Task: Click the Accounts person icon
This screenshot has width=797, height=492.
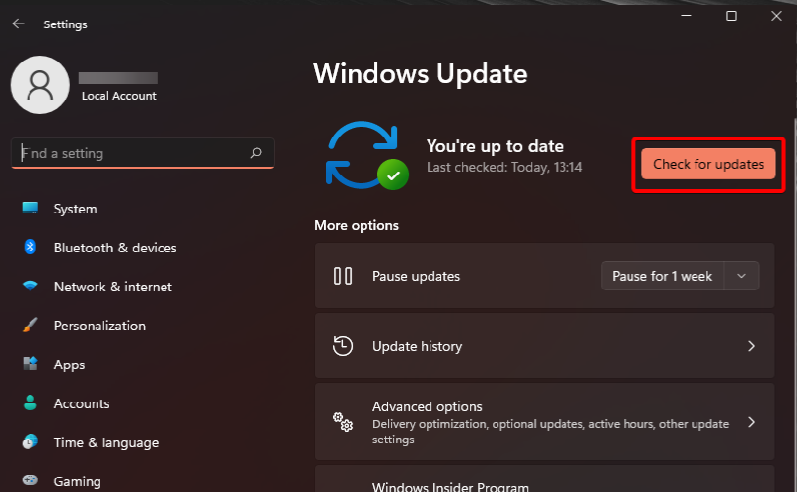Action: (30, 403)
